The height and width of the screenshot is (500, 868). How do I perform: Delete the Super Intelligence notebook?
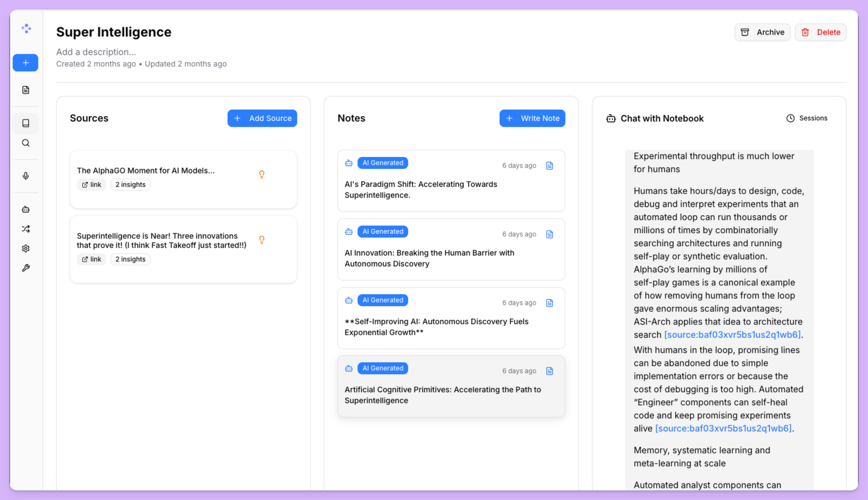point(820,32)
